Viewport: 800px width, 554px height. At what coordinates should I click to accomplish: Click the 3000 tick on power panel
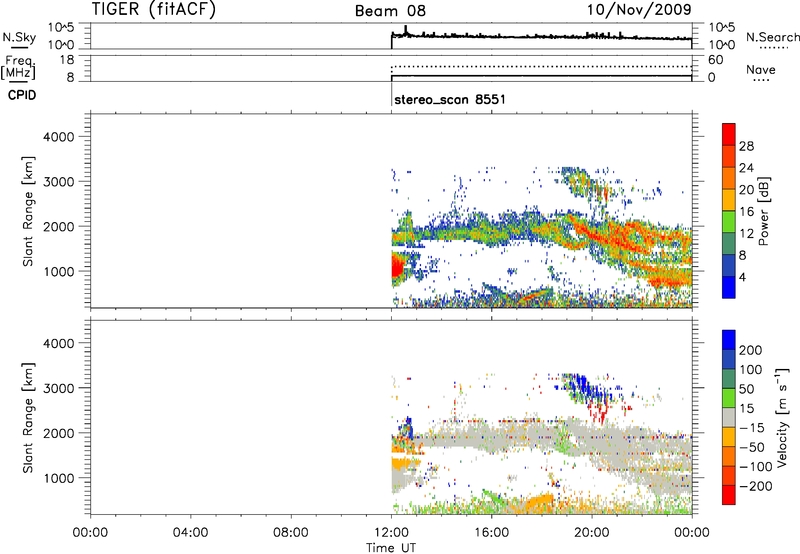click(58, 182)
